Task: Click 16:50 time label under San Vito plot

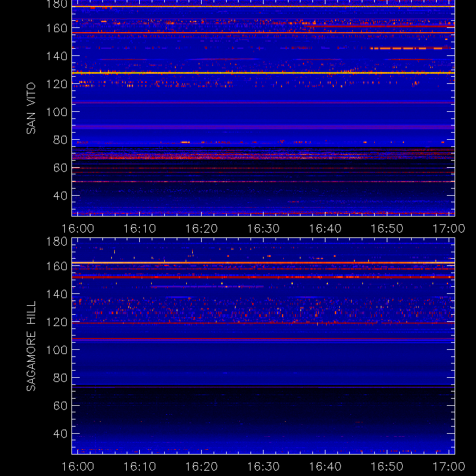Action: tap(387, 228)
